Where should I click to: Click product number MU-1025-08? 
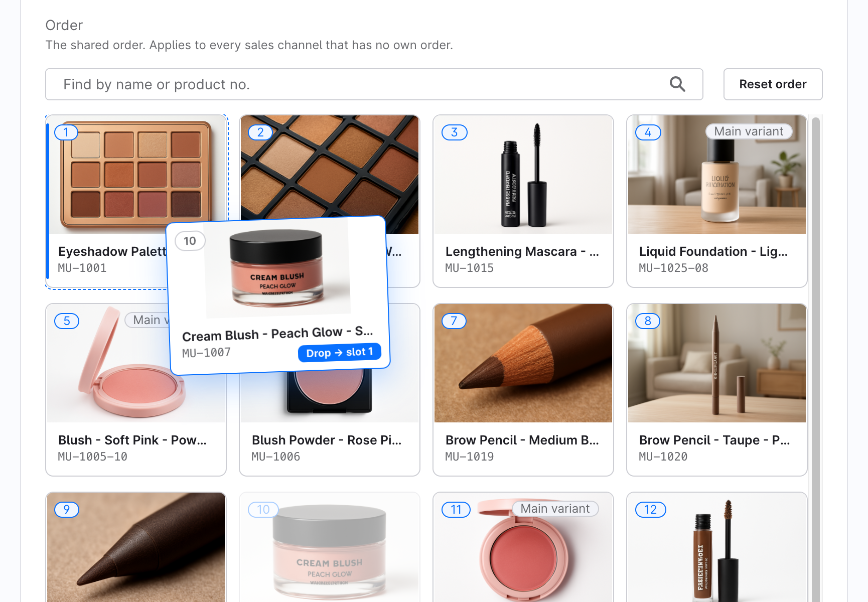pos(673,268)
